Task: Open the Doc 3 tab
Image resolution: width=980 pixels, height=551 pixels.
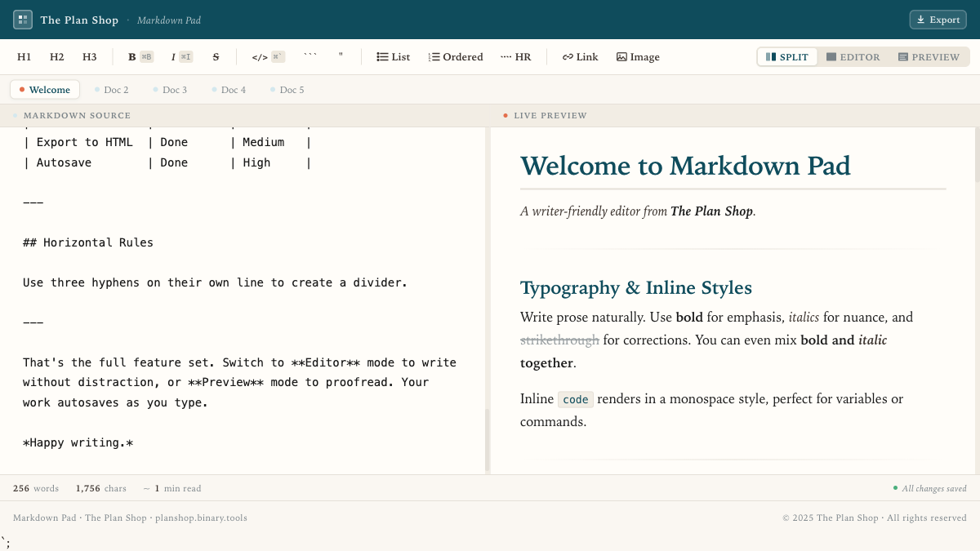Action: click(170, 90)
